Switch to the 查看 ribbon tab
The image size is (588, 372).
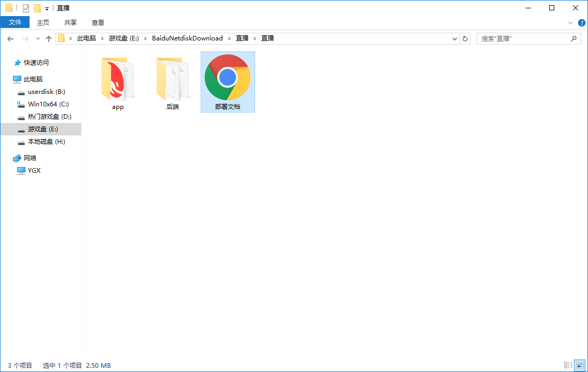click(98, 22)
